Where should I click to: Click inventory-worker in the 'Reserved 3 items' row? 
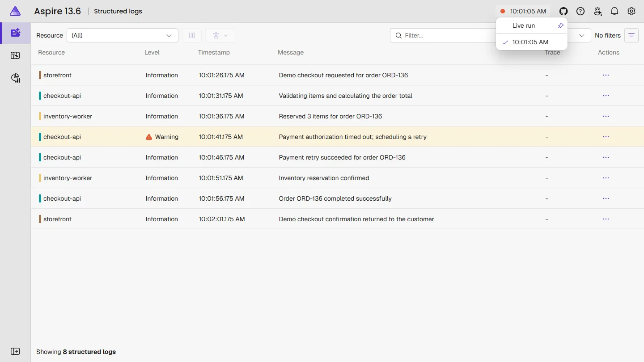[65, 116]
